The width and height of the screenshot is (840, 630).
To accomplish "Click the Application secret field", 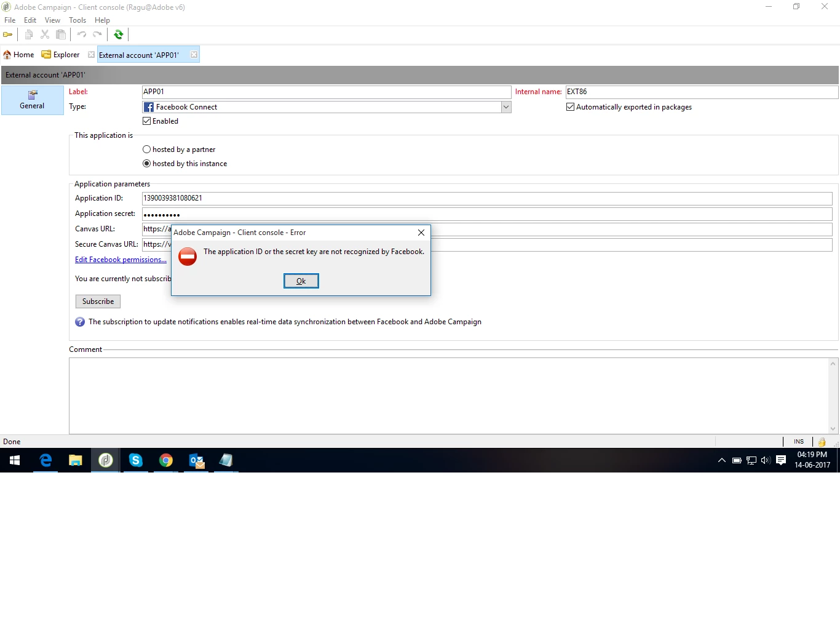I will pyautogui.click(x=487, y=214).
